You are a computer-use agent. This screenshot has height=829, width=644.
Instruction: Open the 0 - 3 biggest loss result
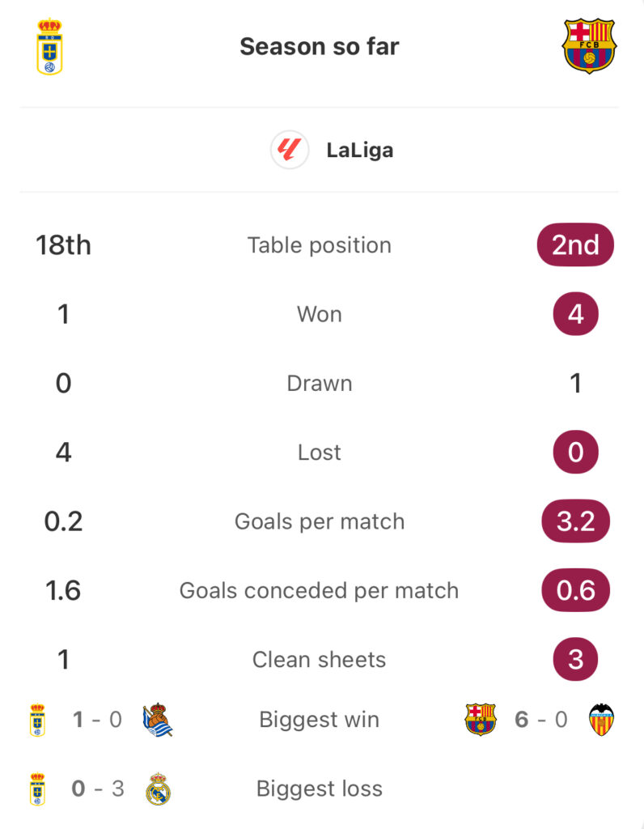point(98,789)
